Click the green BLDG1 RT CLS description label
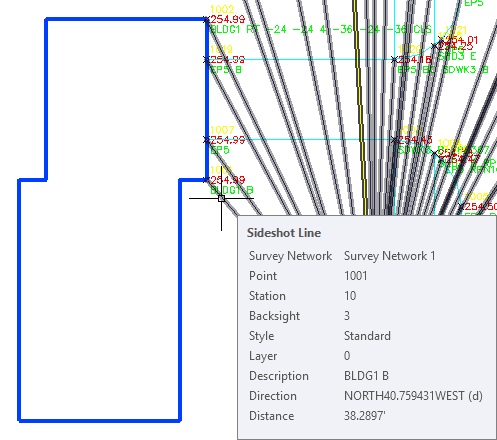 (x=321, y=29)
